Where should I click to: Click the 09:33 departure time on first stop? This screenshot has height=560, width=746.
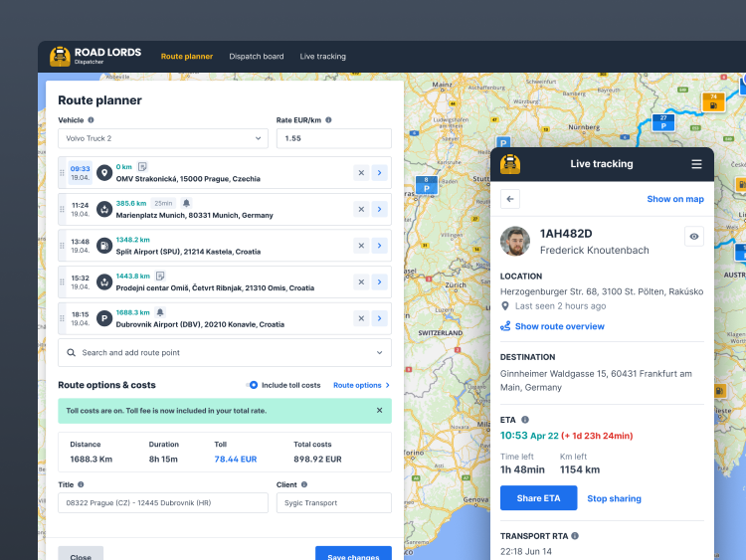(80, 168)
